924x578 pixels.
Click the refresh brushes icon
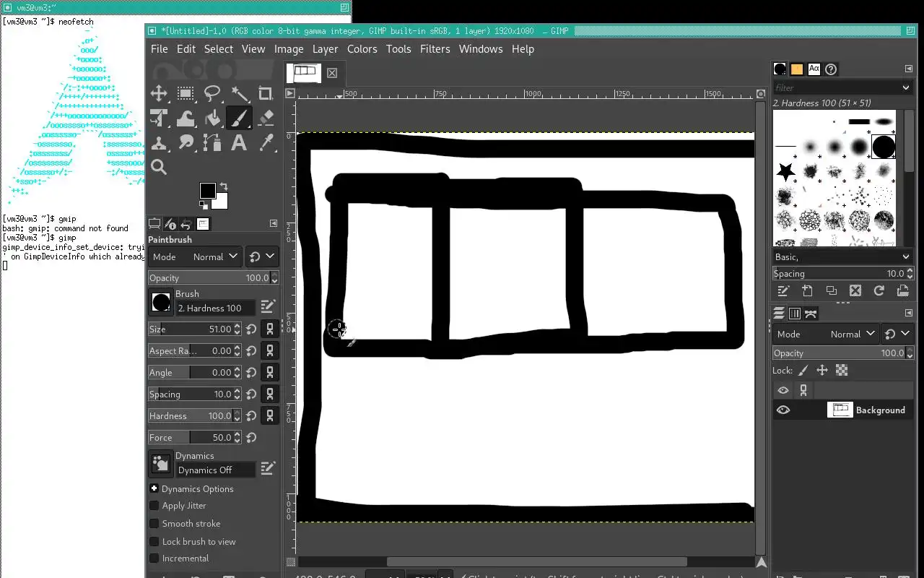[879, 290]
